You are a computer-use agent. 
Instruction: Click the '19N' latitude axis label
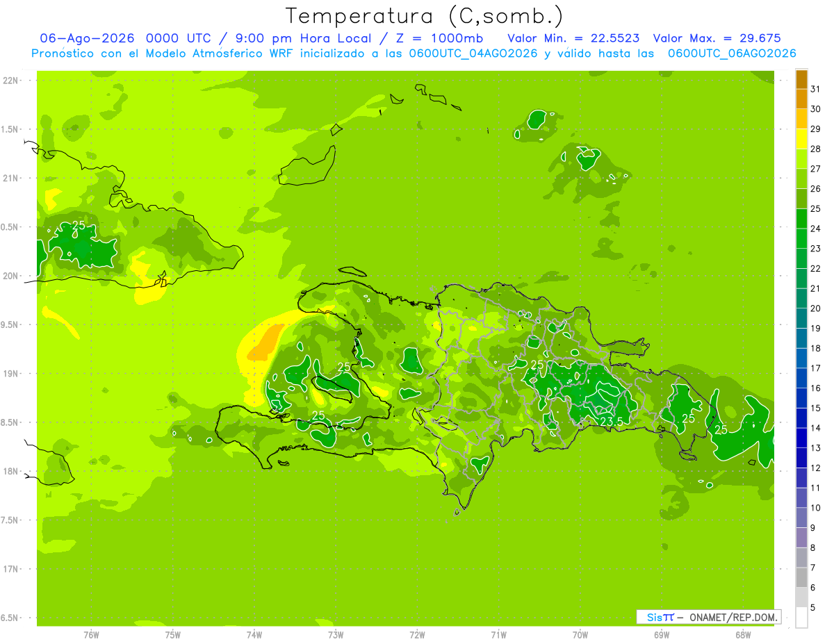(x=10, y=373)
